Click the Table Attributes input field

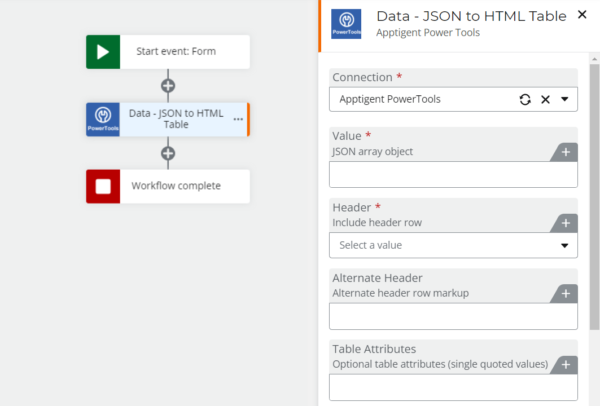click(x=453, y=387)
